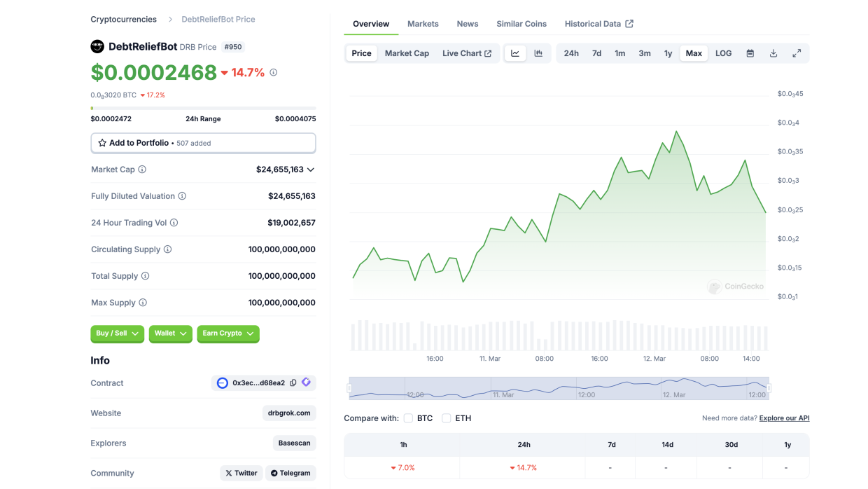The height and width of the screenshot is (489, 868).
Task: Select the 7d time range
Action: click(596, 53)
